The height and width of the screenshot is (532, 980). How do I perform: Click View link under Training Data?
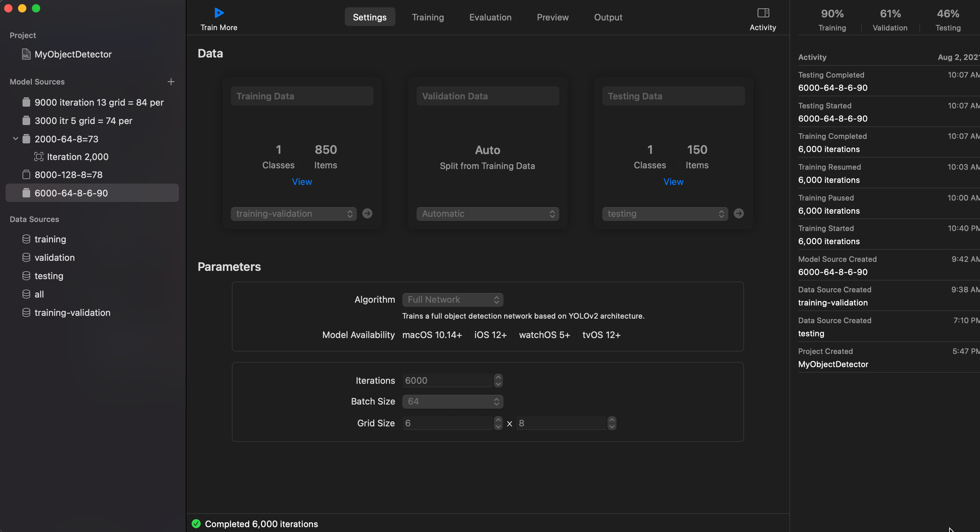tap(302, 182)
